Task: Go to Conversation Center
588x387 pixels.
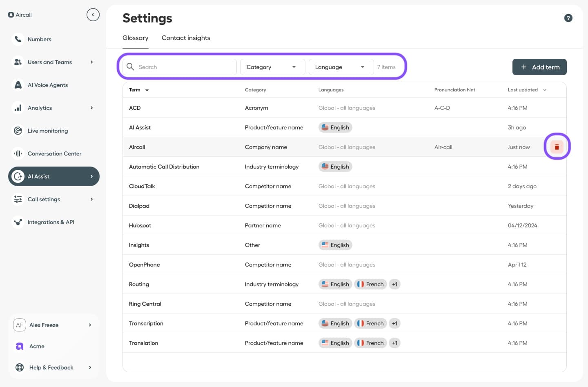Action: point(54,153)
